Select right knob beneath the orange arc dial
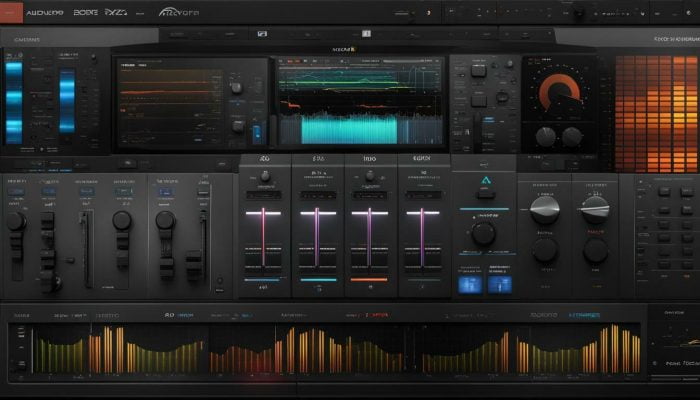This screenshot has height=400, width=700. (x=572, y=136)
